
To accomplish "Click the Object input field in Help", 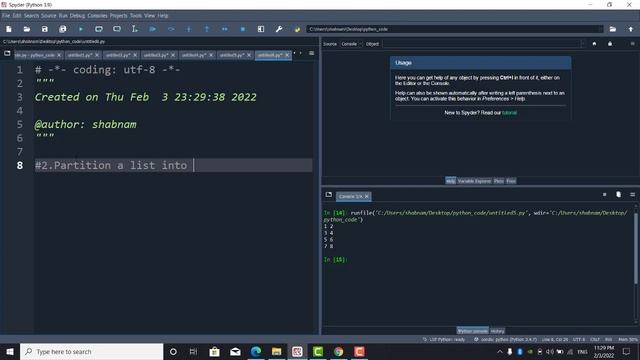I will click(x=483, y=44).
